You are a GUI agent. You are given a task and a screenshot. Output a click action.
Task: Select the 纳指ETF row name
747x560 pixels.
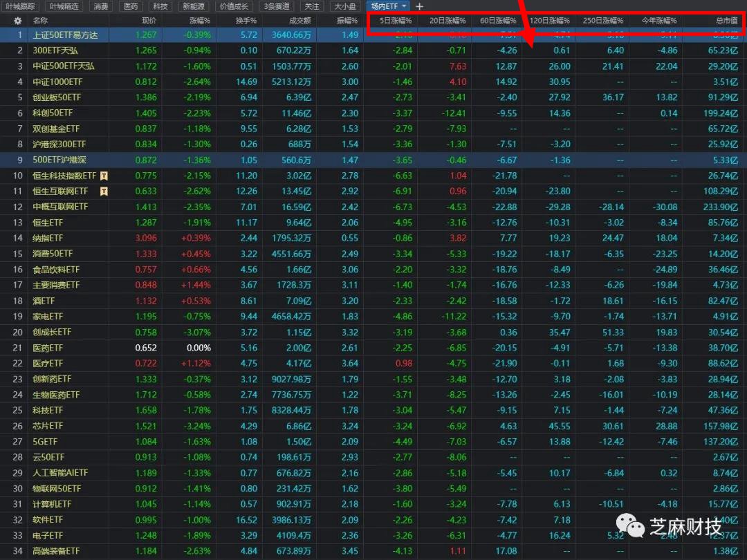click(48, 238)
